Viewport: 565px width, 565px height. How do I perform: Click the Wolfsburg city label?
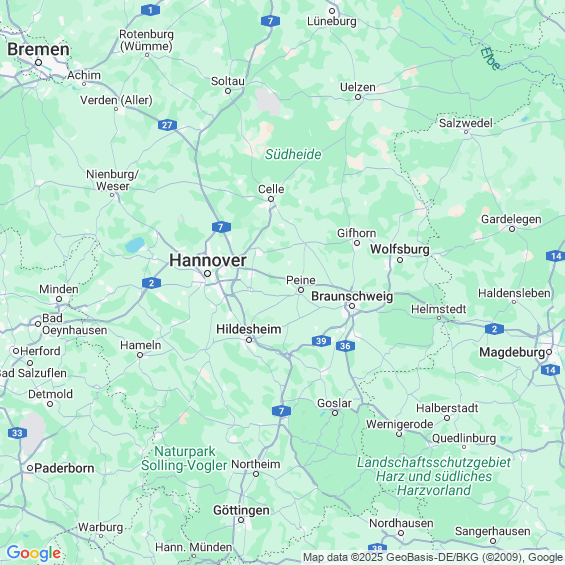tap(400, 249)
